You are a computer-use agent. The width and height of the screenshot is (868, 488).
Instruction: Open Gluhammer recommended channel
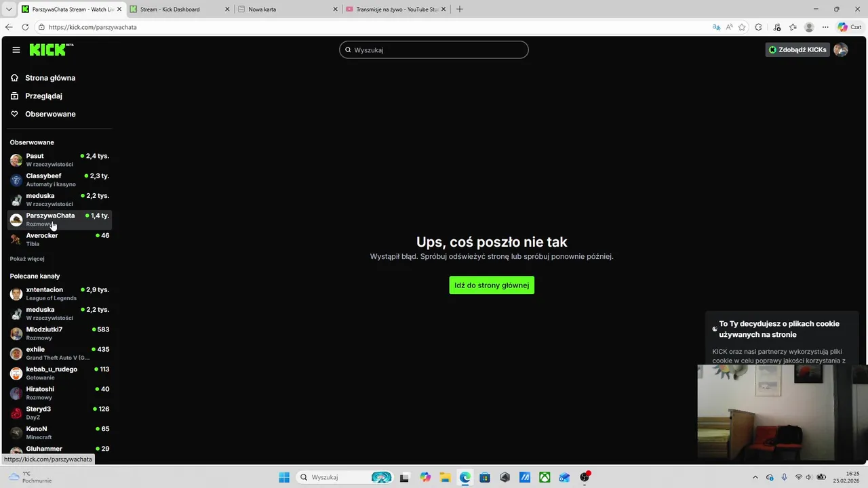(x=60, y=449)
